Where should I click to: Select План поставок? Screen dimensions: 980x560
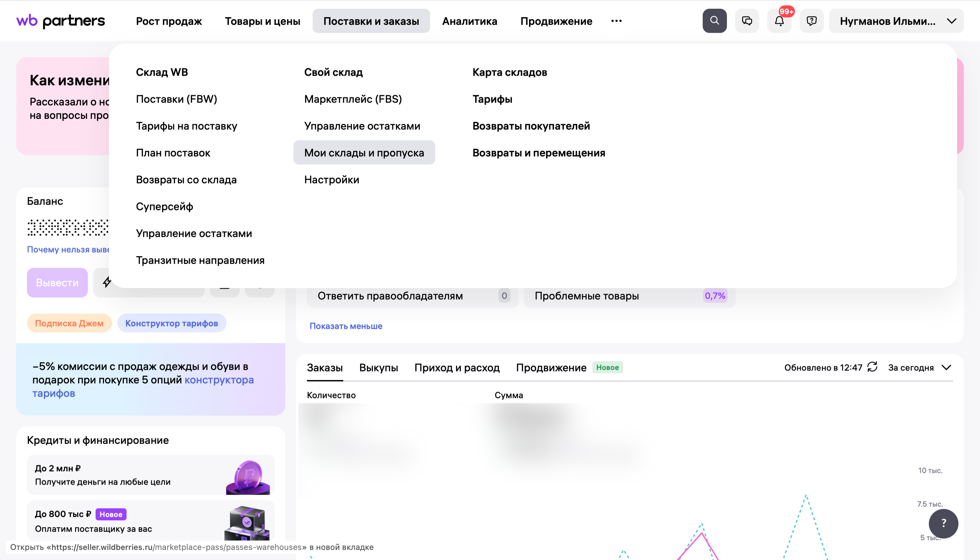[x=173, y=153]
